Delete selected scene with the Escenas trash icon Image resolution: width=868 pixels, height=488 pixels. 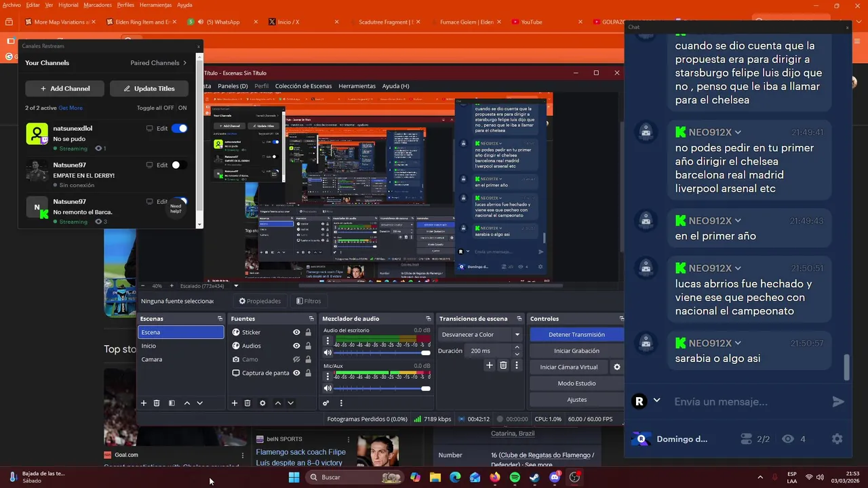157,403
